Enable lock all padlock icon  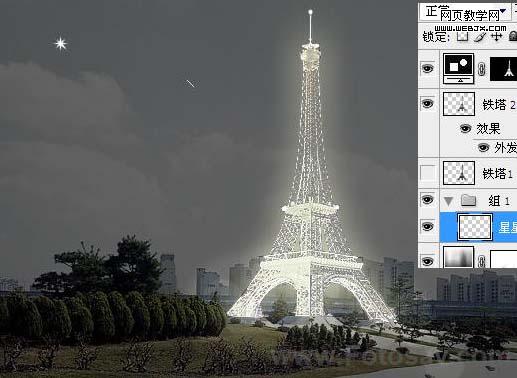coord(513,36)
